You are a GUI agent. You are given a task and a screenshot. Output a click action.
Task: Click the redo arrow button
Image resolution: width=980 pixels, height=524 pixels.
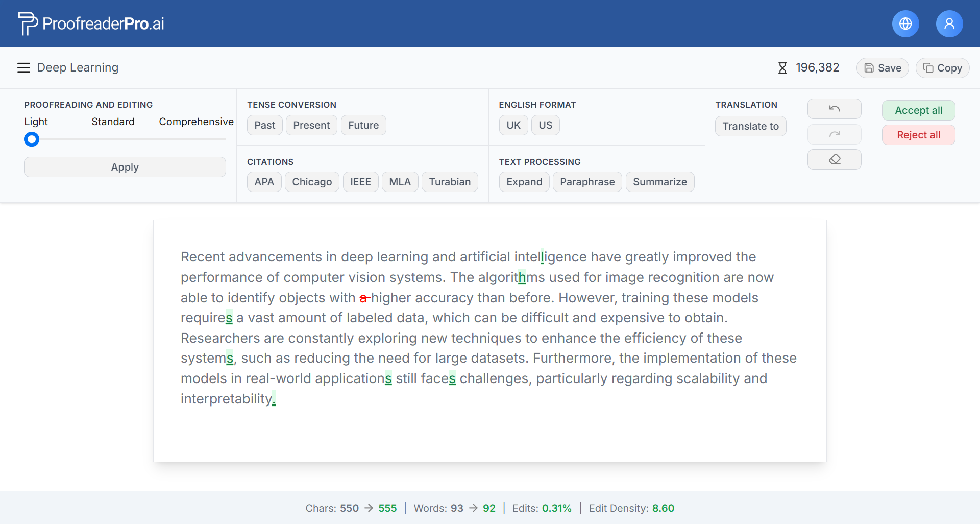point(834,134)
